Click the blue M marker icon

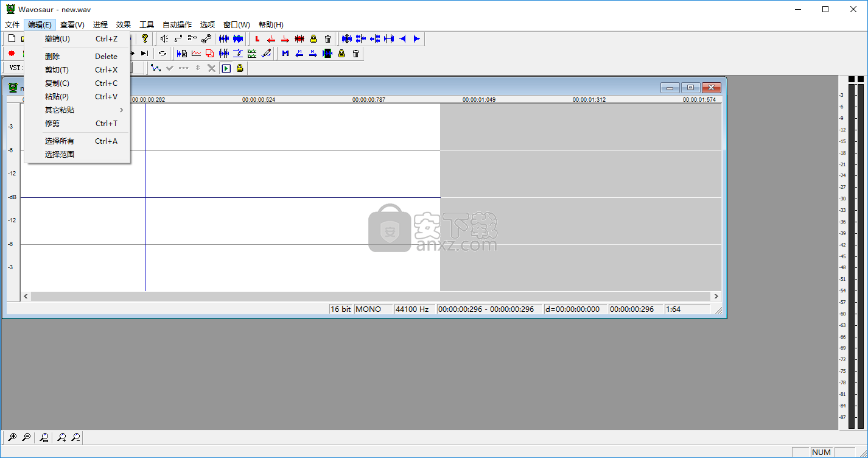(285, 53)
